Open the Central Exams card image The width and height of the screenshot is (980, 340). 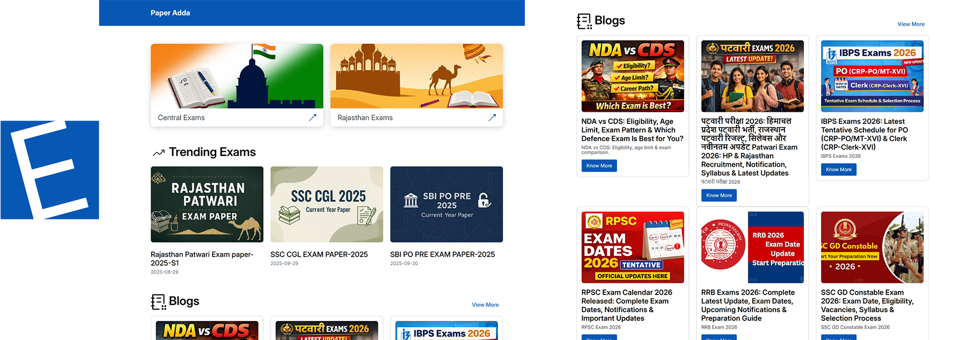pyautogui.click(x=237, y=76)
